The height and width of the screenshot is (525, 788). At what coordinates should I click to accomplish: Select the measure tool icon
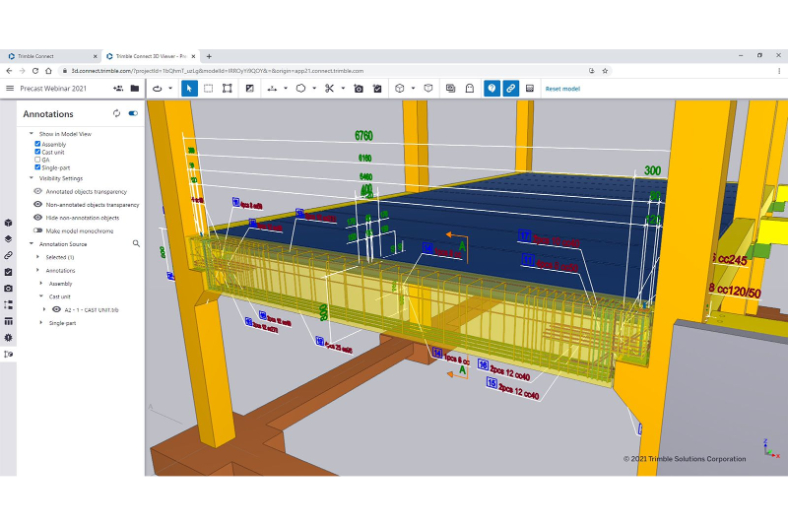(272, 88)
